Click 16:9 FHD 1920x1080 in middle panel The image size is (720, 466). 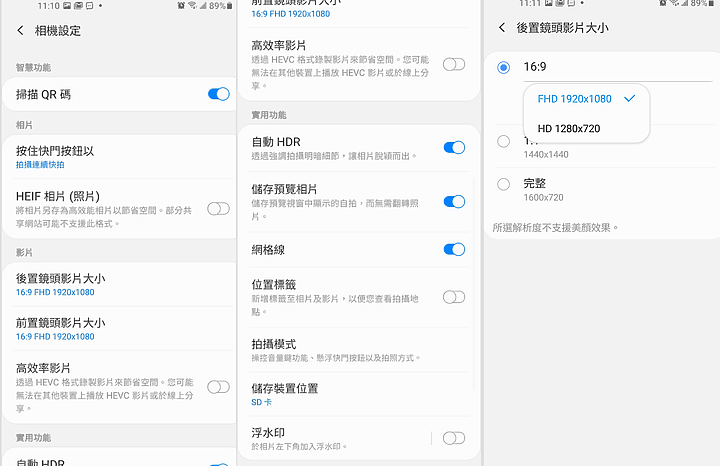tap(291, 14)
